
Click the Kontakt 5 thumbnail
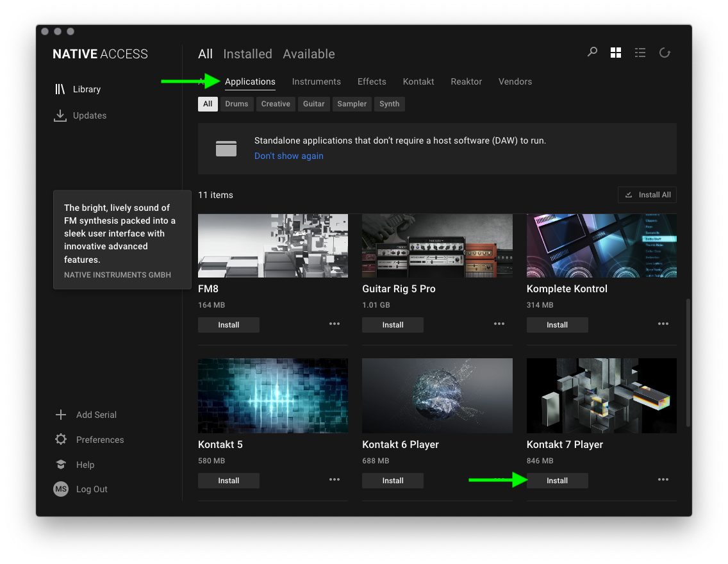tap(273, 395)
